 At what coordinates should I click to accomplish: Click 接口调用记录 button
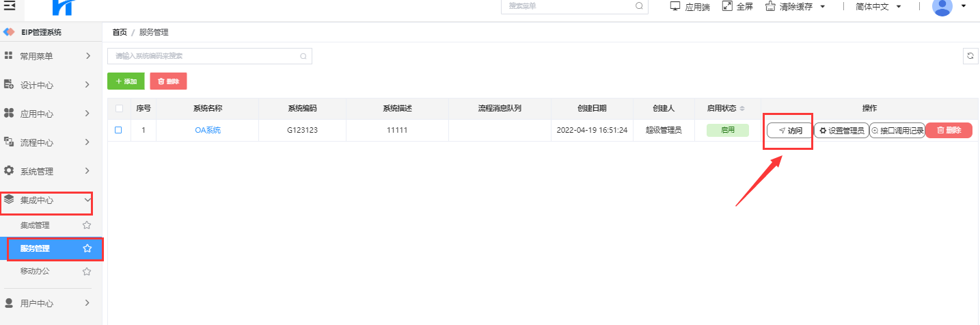pos(897,130)
